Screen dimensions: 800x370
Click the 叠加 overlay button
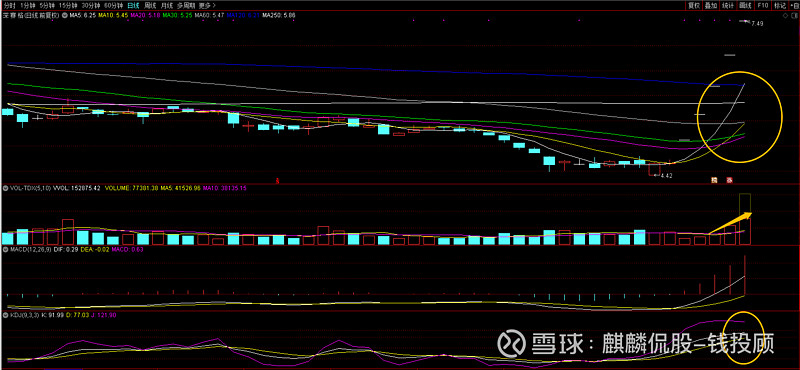coord(710,5)
